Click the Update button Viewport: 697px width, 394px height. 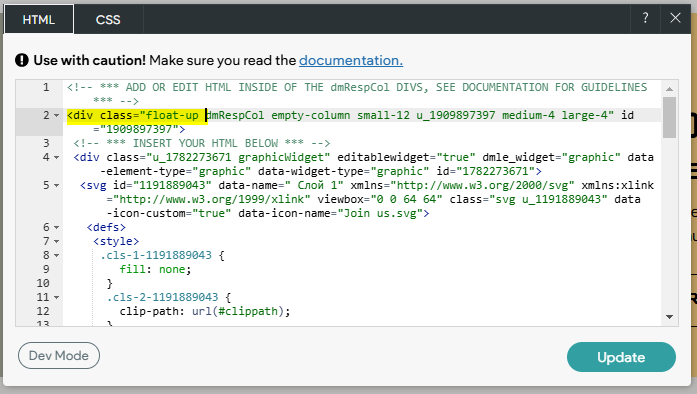(x=621, y=357)
